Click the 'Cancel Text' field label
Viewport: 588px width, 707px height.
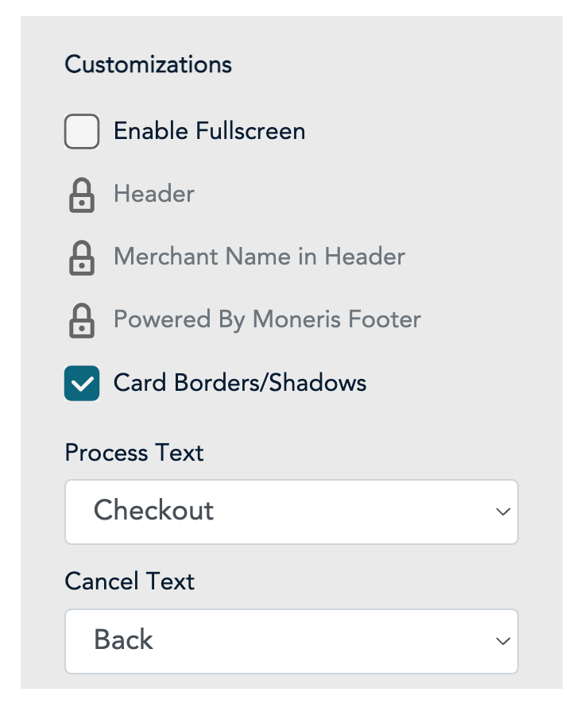130,581
